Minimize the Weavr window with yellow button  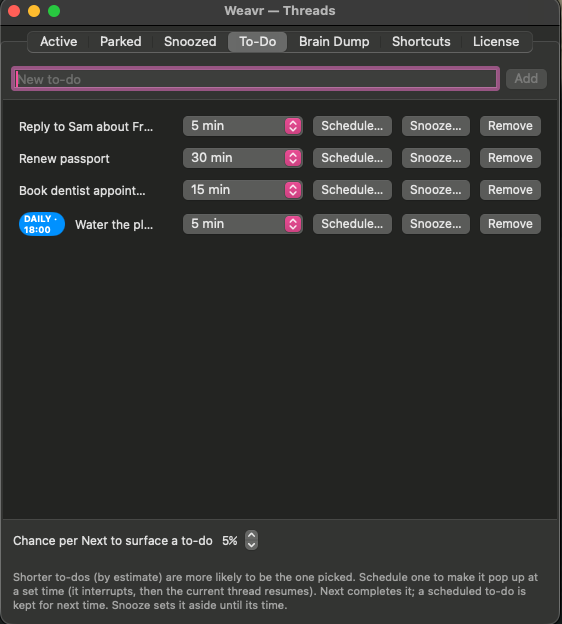(34, 11)
